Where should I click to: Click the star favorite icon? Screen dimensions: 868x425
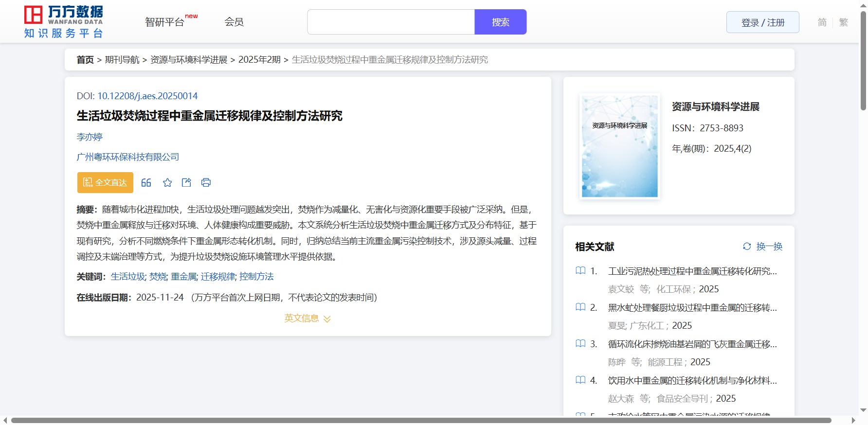(167, 183)
